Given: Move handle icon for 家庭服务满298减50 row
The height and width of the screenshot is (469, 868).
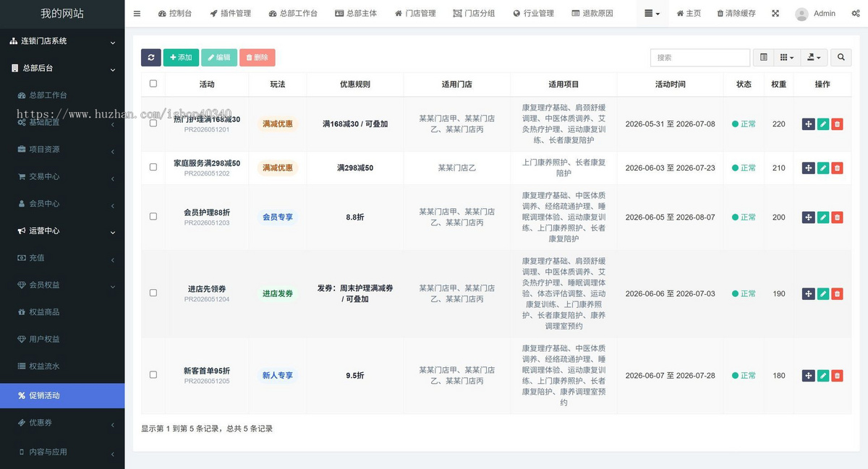Looking at the screenshot, I should 809,168.
